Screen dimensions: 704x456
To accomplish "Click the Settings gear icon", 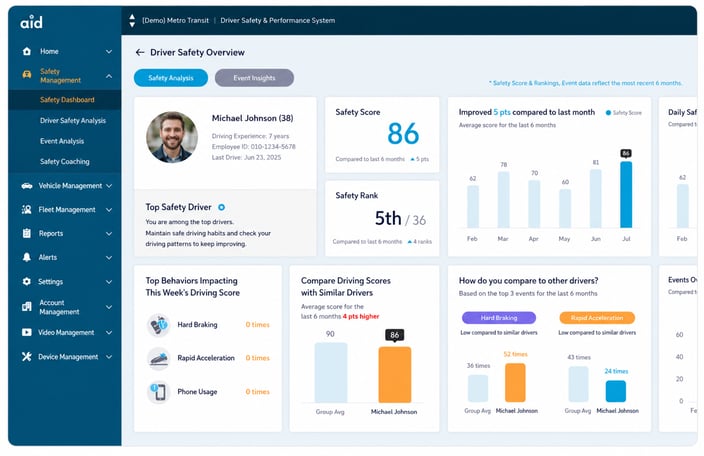I will pyautogui.click(x=27, y=281).
